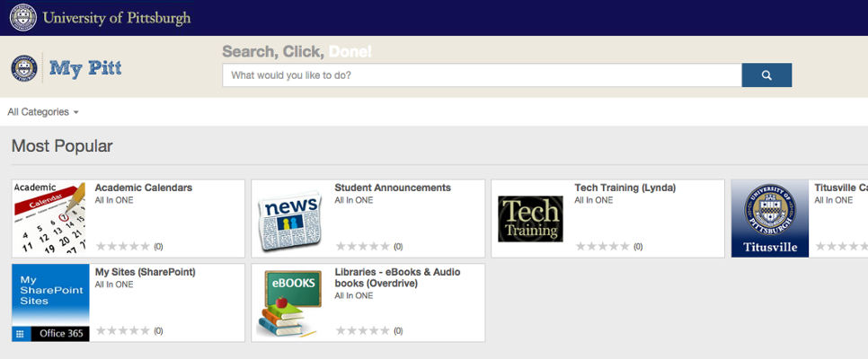Click the Most Popular heading
Image resolution: width=868 pixels, height=359 pixels.
pyautogui.click(x=62, y=146)
